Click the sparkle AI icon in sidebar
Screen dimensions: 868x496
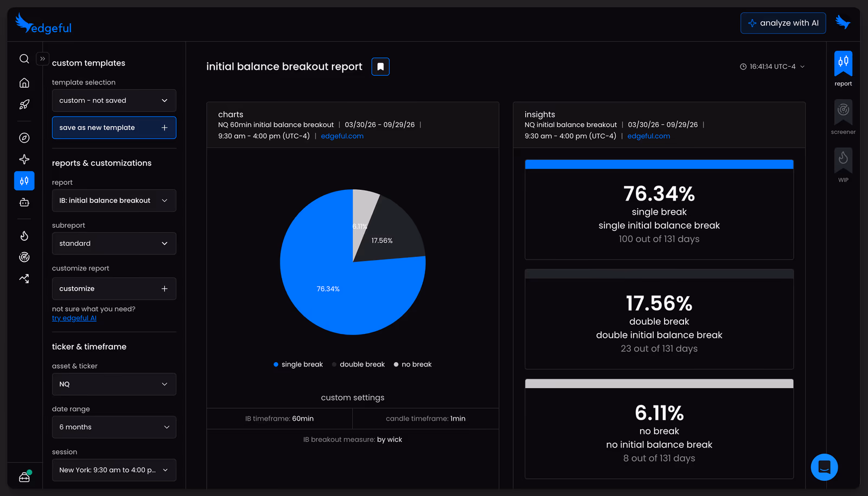click(x=24, y=159)
